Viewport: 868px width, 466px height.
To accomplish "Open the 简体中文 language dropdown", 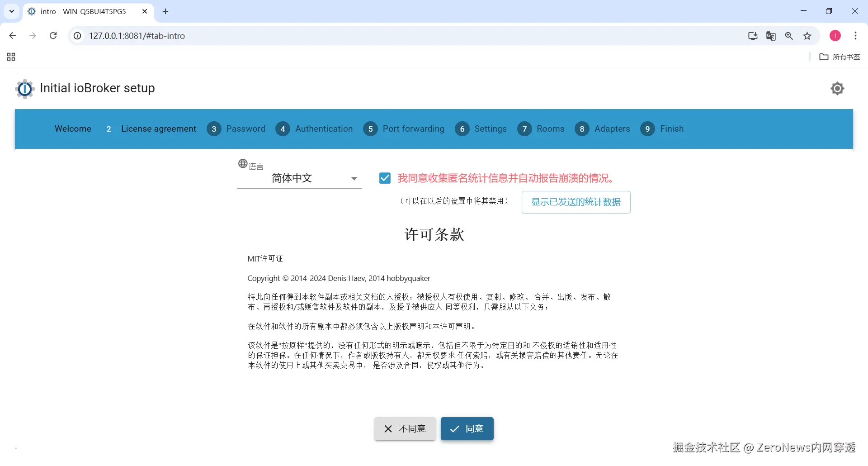I will tap(299, 178).
